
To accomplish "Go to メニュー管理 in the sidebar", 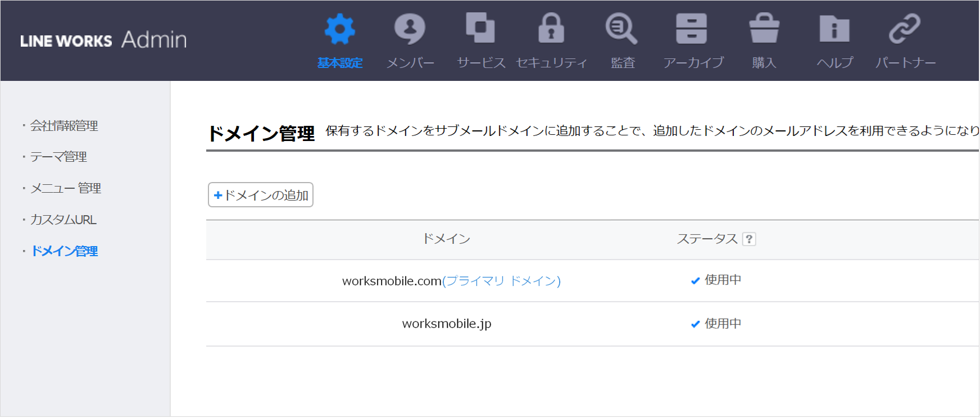I will click(65, 188).
